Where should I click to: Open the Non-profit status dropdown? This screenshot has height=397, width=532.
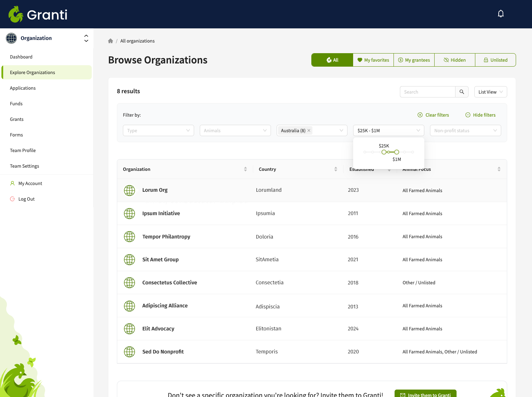point(465,130)
